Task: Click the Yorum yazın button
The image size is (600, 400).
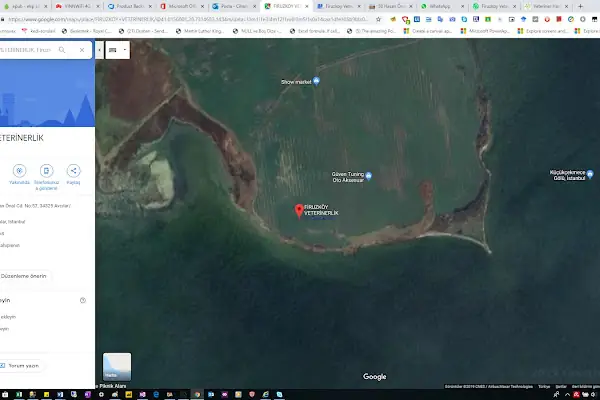Action: click(21, 366)
